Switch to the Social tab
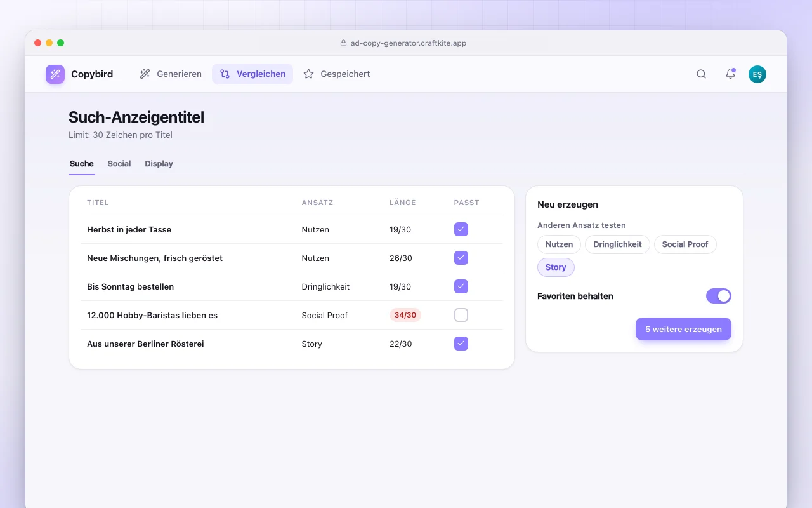The image size is (812, 508). [x=119, y=164]
